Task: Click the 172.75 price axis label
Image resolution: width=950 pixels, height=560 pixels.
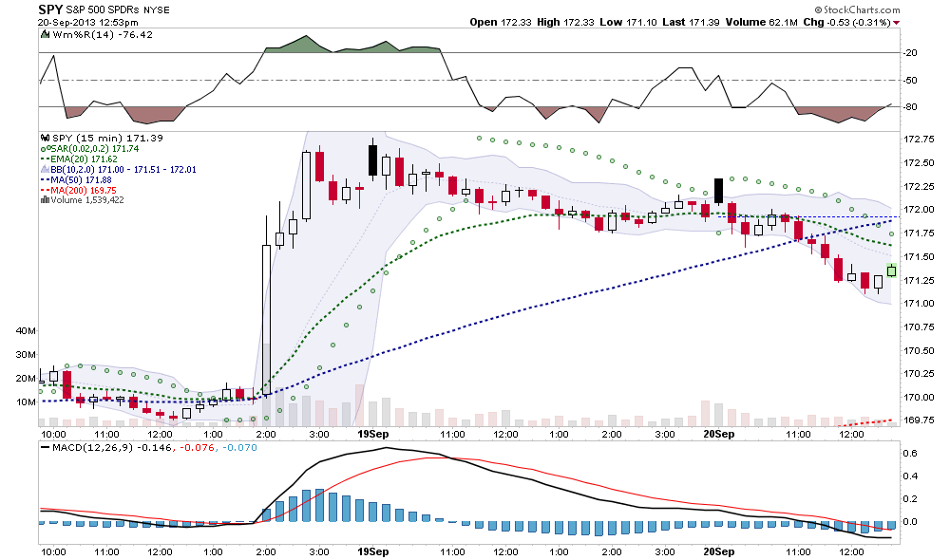Action: click(919, 140)
